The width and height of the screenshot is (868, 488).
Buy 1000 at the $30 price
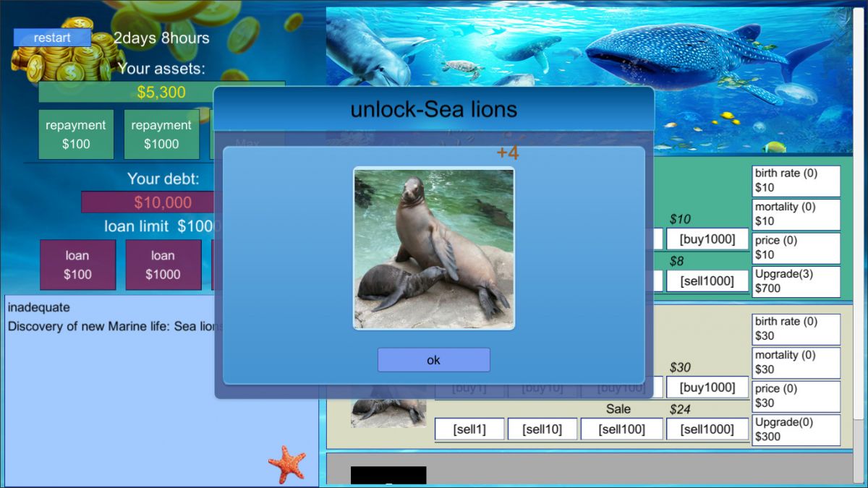click(x=707, y=388)
